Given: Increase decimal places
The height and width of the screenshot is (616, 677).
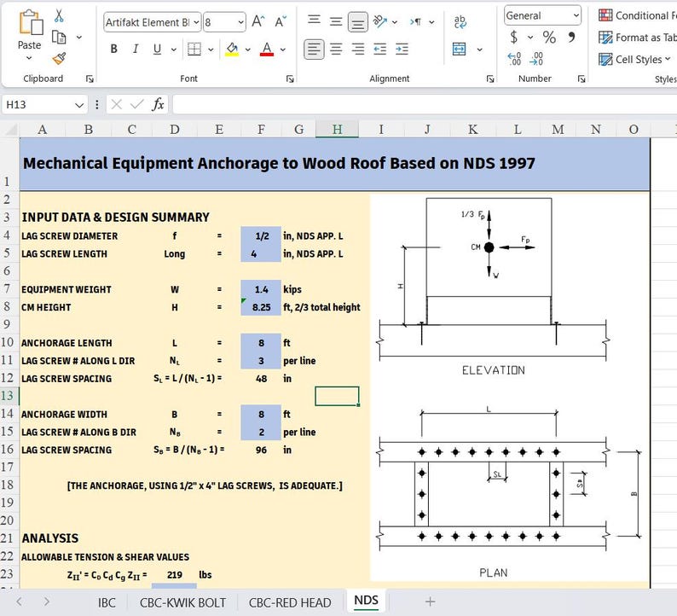Looking at the screenshot, I should (x=514, y=59).
